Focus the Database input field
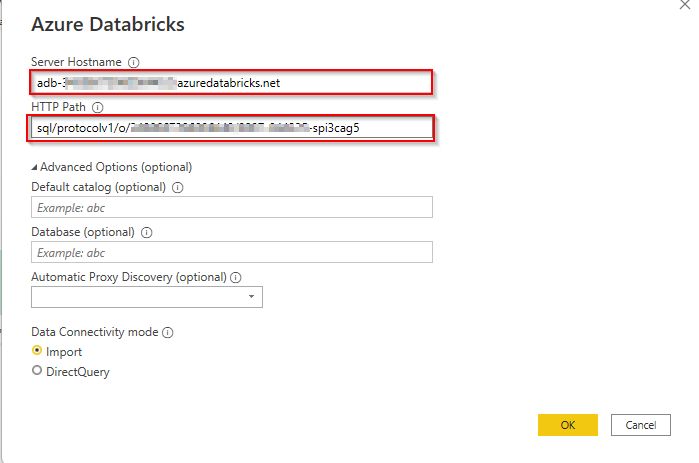Screen dimensions: 699x463 232,252
